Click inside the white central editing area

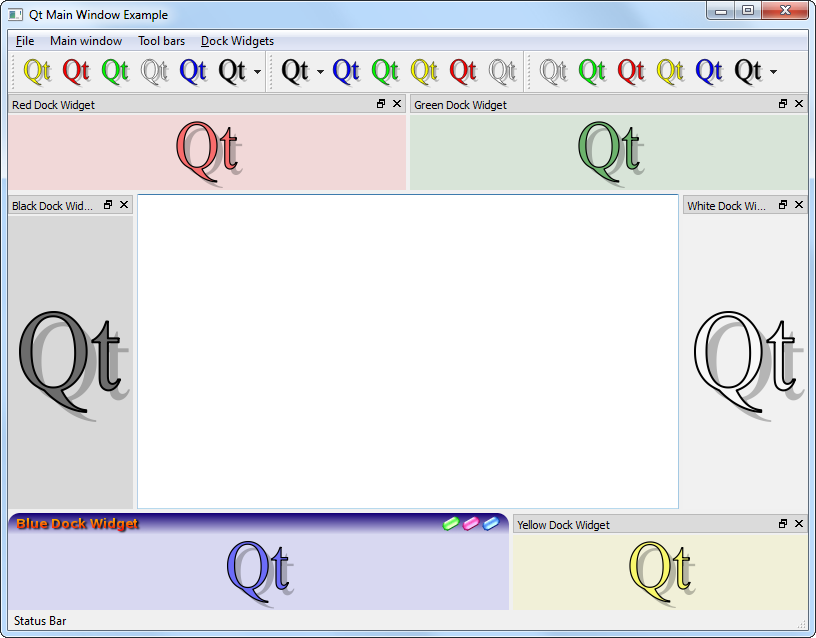click(x=407, y=351)
